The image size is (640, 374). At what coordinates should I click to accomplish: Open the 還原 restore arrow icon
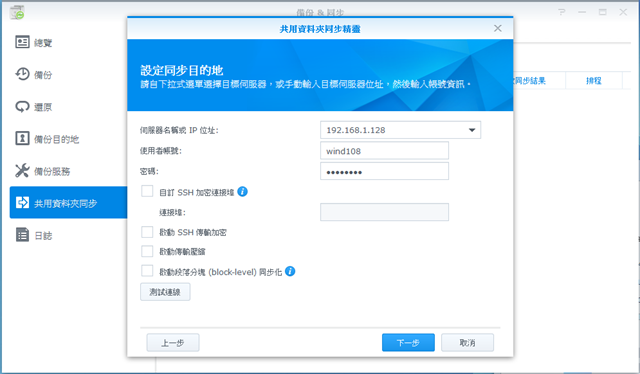tap(22, 107)
